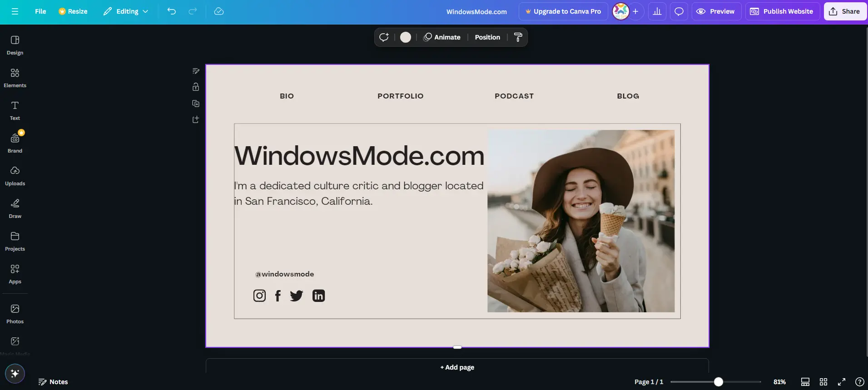Select the @windowsmode handle text
The image size is (868, 390).
pyautogui.click(x=285, y=274)
